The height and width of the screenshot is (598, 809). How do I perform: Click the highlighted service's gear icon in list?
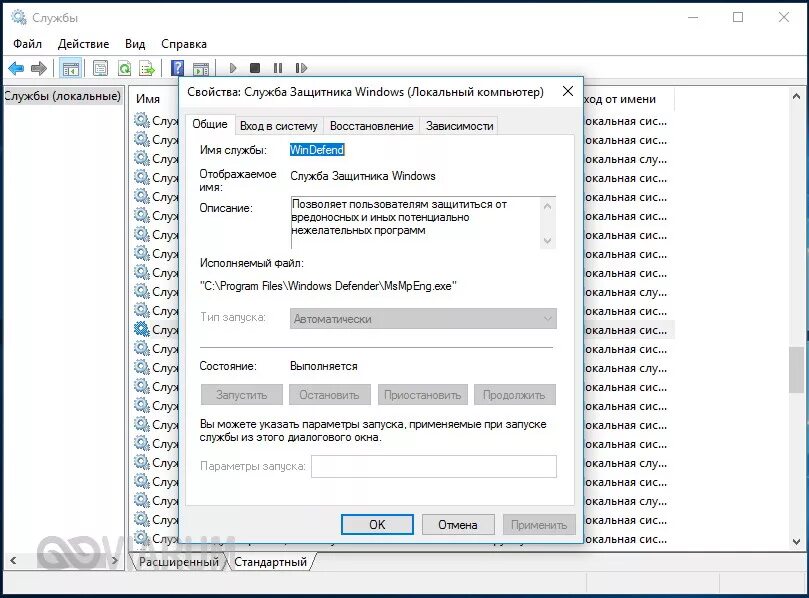click(141, 329)
